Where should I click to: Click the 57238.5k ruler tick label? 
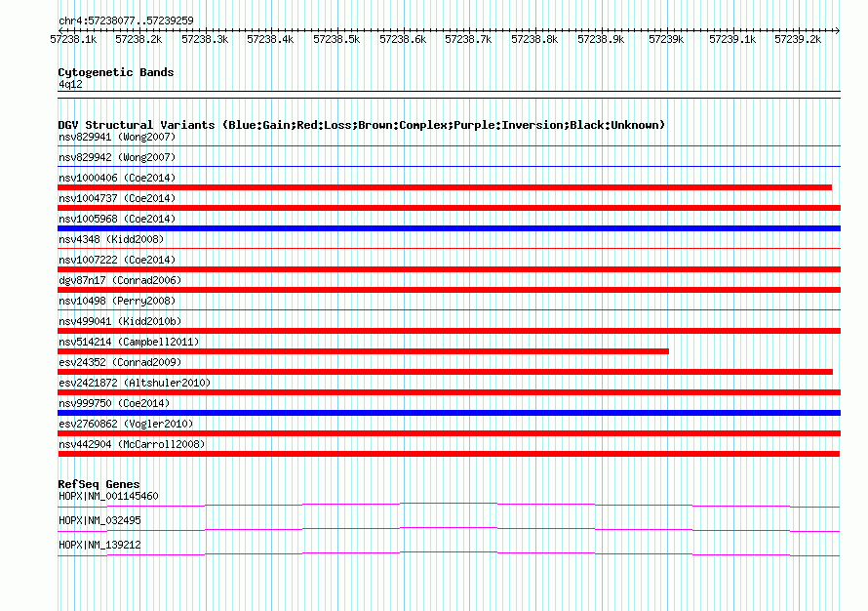(336, 39)
